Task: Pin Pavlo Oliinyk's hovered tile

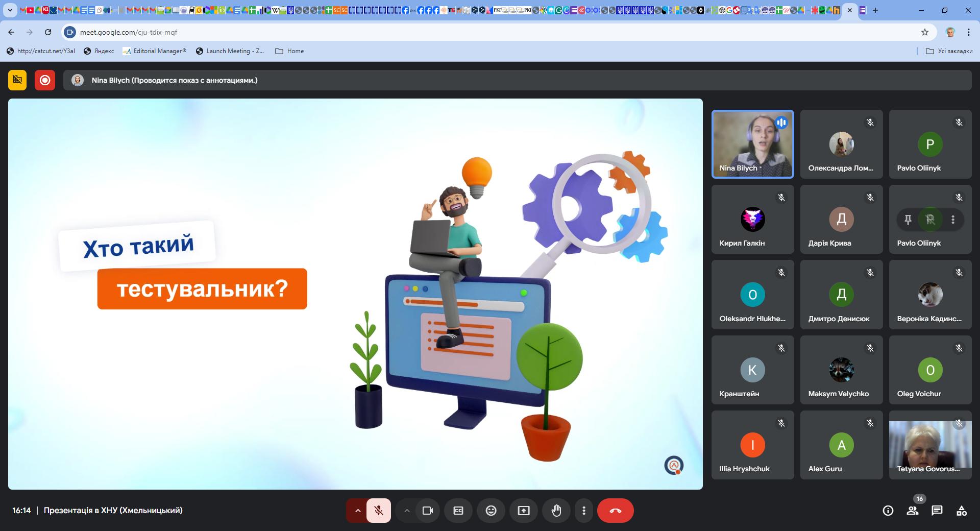Action: pos(908,220)
